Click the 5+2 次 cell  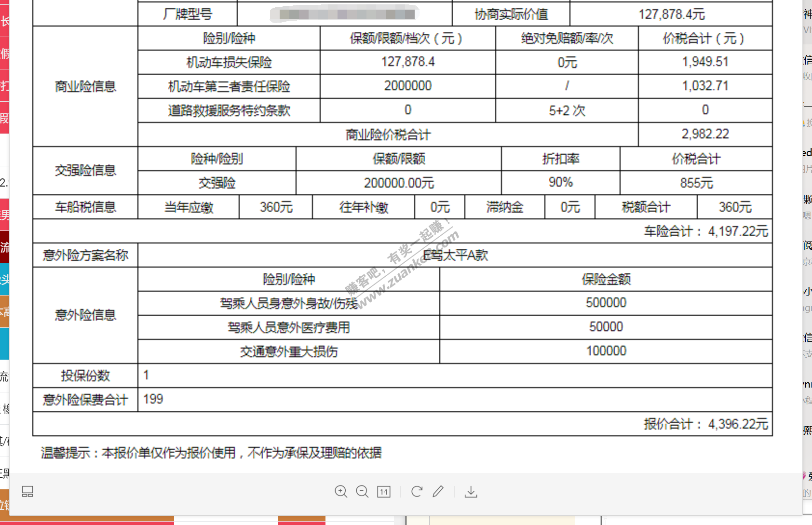point(567,110)
